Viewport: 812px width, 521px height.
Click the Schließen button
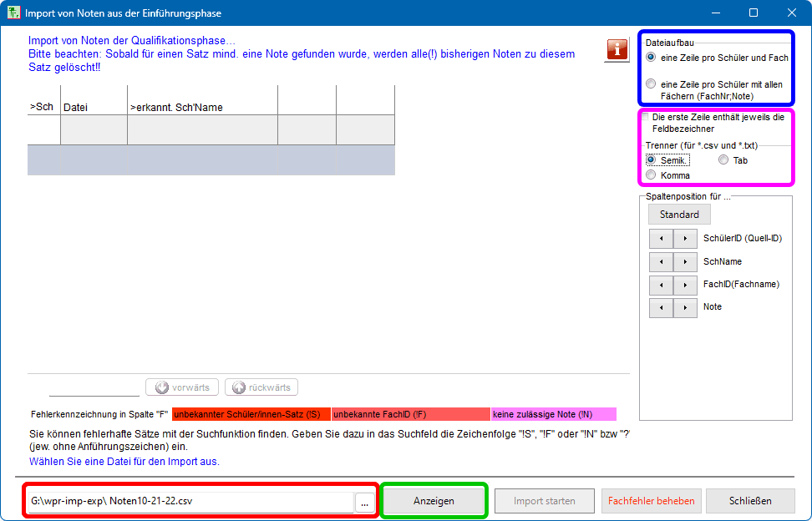(x=749, y=501)
